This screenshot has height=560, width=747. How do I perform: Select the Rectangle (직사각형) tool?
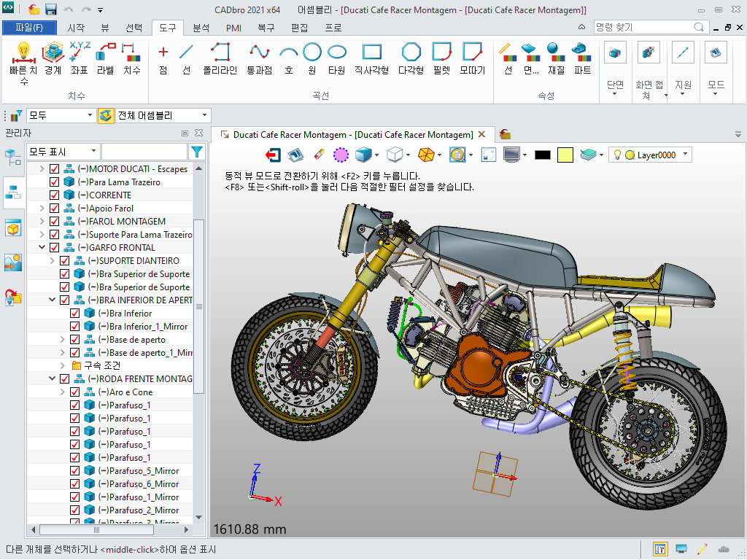click(371, 58)
